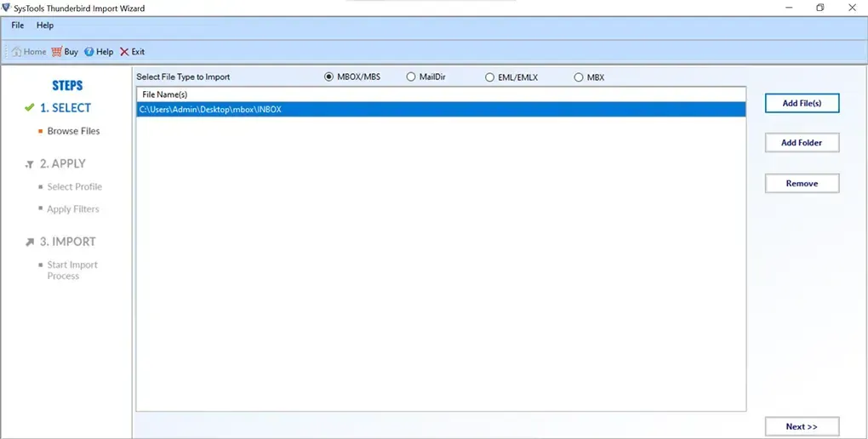Choose the MailDir radio option
Viewport: 868px width, 439px height.
[411, 77]
